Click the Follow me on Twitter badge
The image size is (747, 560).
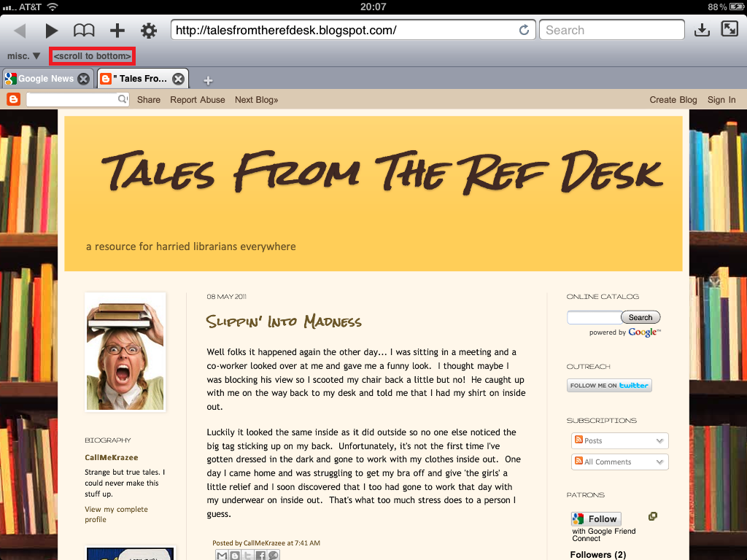pyautogui.click(x=609, y=386)
